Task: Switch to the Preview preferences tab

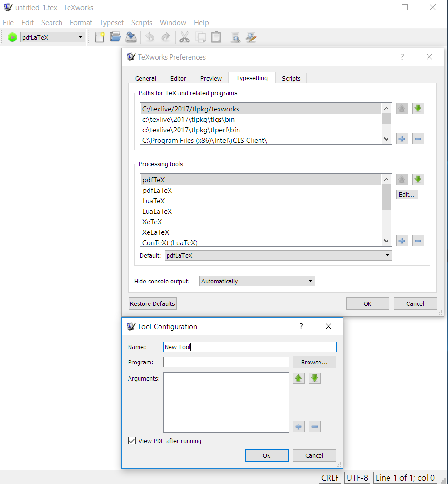Action: [x=211, y=79]
